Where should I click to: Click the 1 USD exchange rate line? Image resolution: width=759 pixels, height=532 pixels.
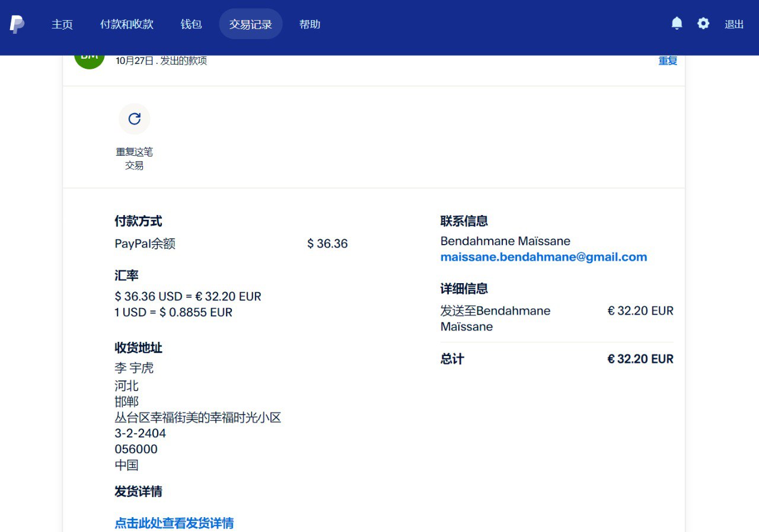point(173,312)
